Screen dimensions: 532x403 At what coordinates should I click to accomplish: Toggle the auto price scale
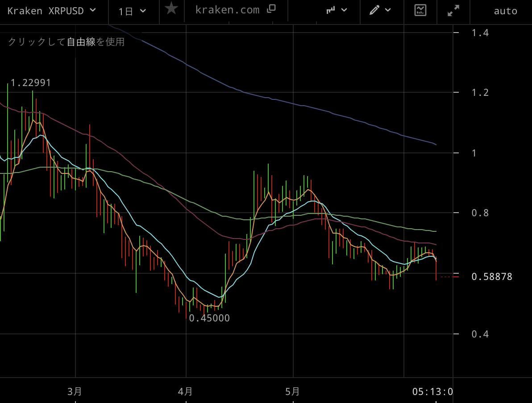click(x=505, y=11)
